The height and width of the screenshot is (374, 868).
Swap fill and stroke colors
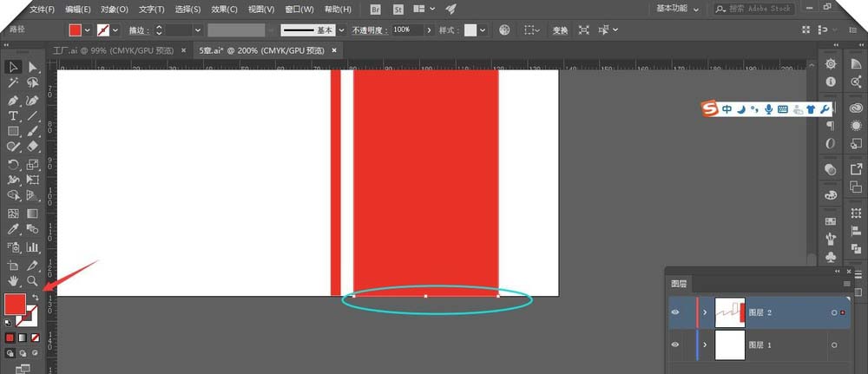35,298
